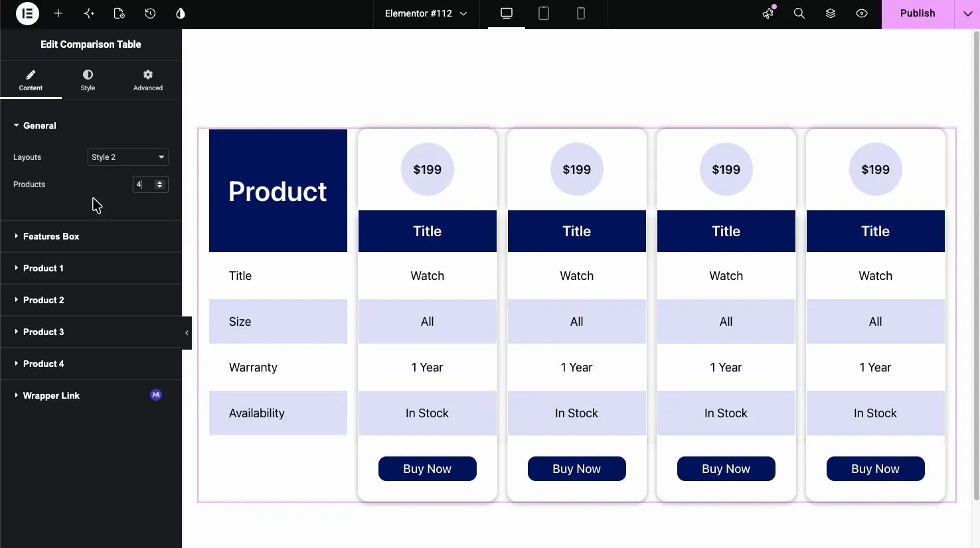980x548 pixels.
Task: Select the Size feature label
Action: click(x=240, y=322)
